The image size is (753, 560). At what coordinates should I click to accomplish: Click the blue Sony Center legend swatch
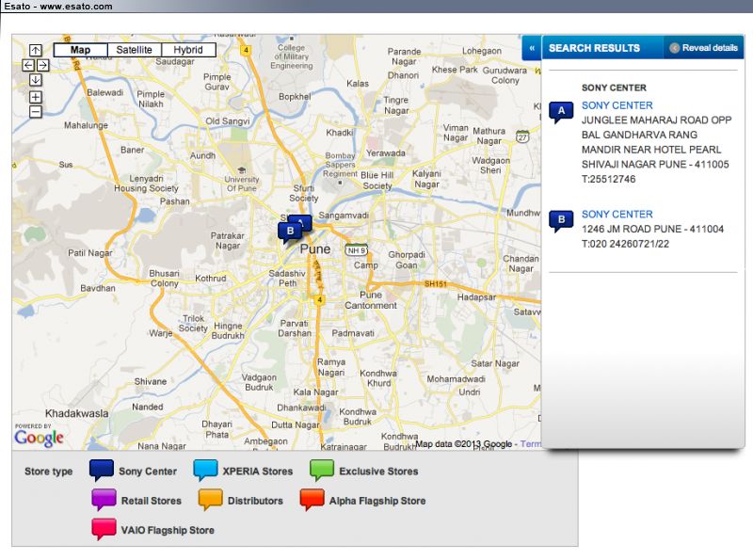[x=101, y=471]
